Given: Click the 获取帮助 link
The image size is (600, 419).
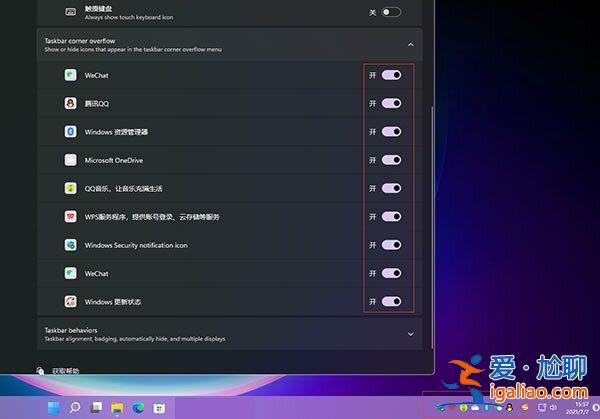Looking at the screenshot, I should (x=65, y=371).
